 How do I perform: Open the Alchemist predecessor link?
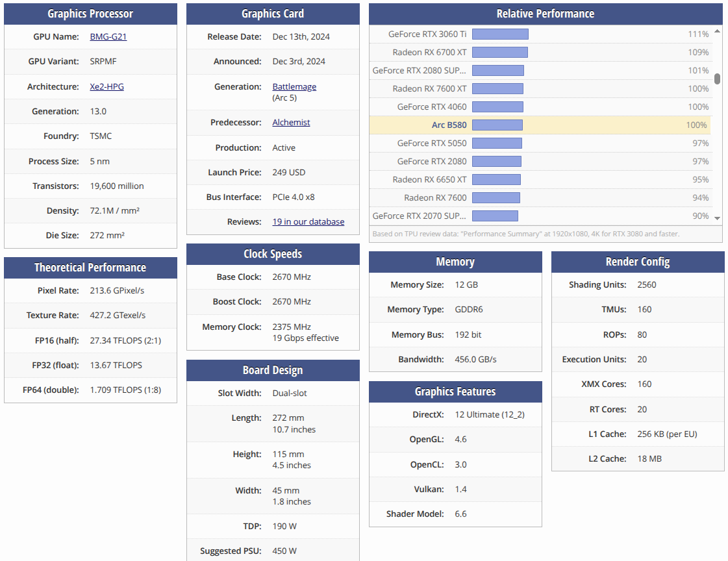tap(291, 122)
